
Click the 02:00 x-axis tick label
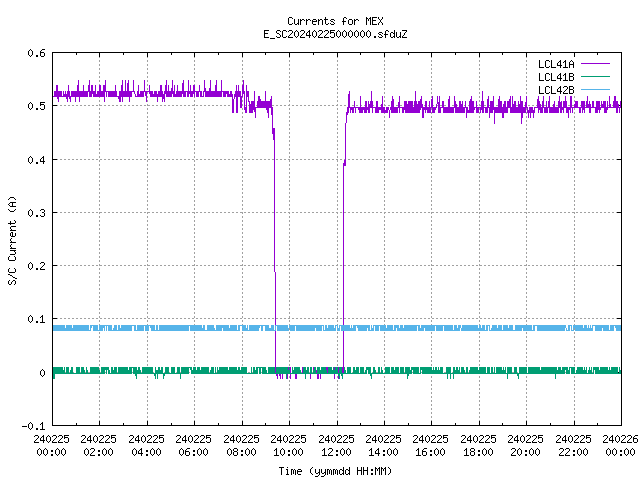[98, 452]
